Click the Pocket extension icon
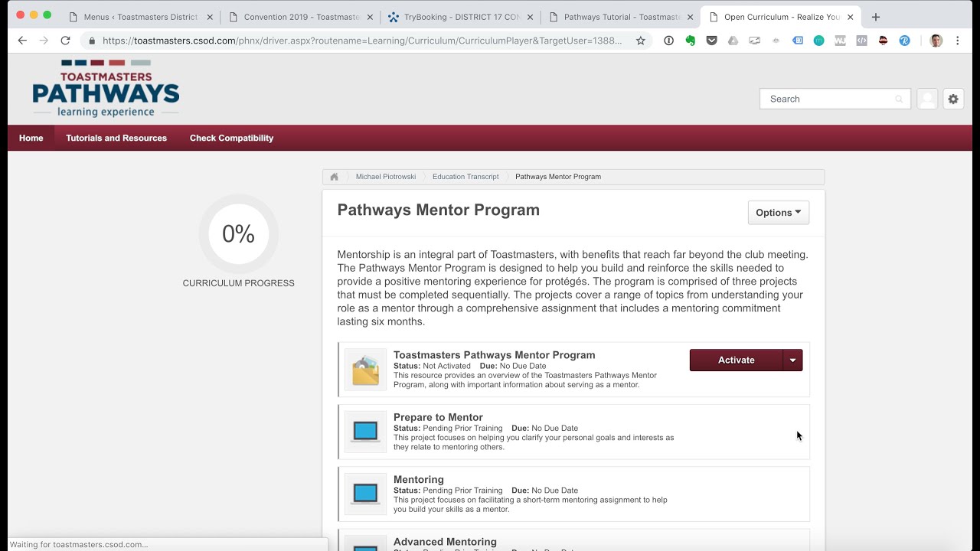This screenshot has width=980, height=551. tap(712, 41)
